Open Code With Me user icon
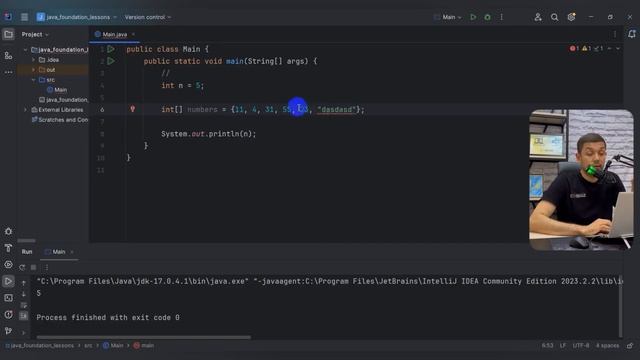 (538, 17)
